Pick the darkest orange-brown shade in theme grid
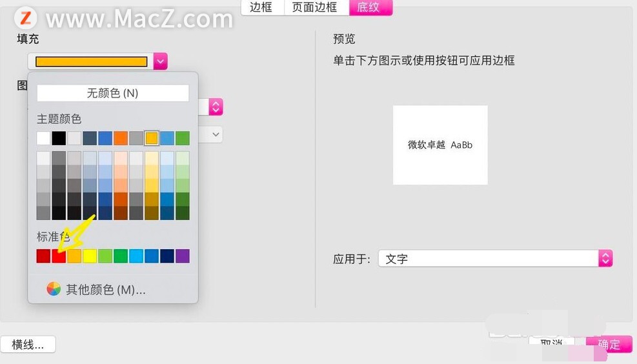The width and height of the screenshot is (637, 364). pos(121,213)
